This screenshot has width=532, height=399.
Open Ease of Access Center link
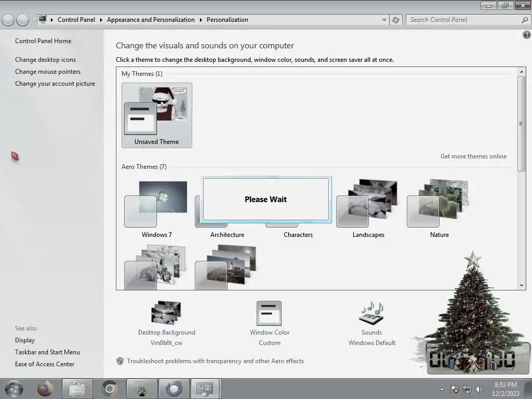[x=45, y=364]
